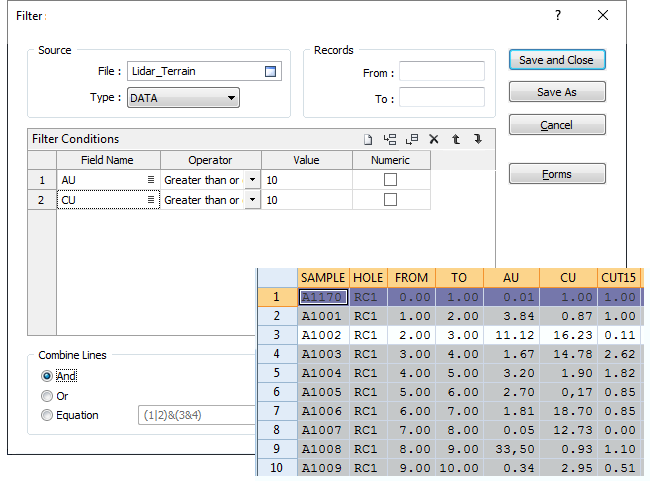Image resolution: width=650 pixels, height=481 pixels.
Task: Click the insert row below icon
Action: tap(412, 140)
